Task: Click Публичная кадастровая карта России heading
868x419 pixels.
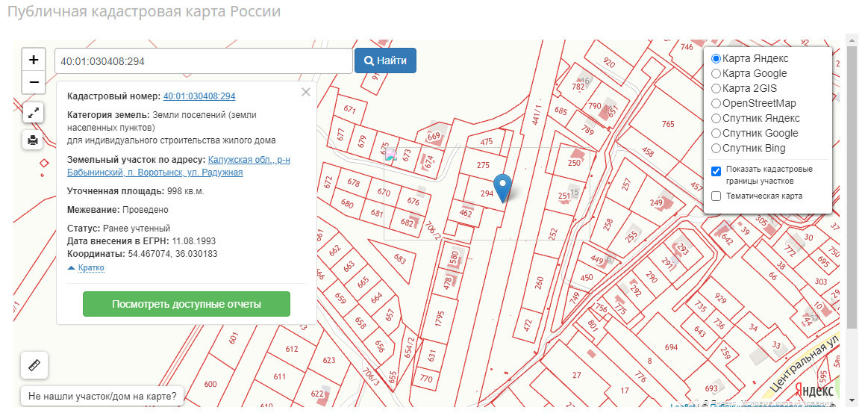Action: [144, 12]
